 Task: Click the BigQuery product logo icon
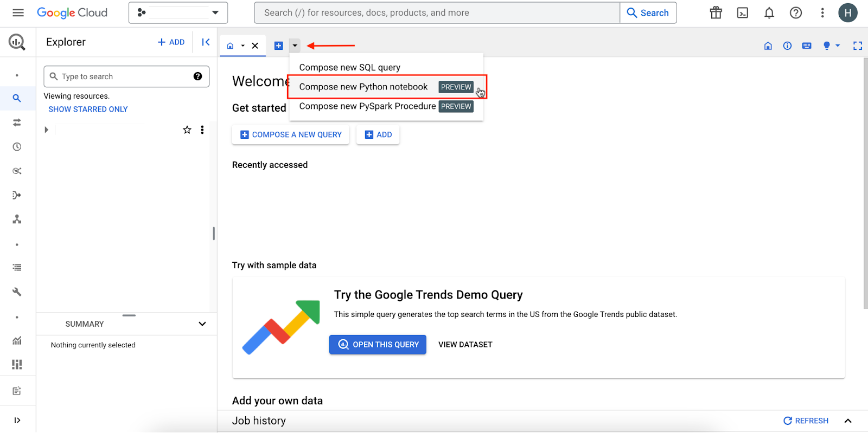(17, 42)
